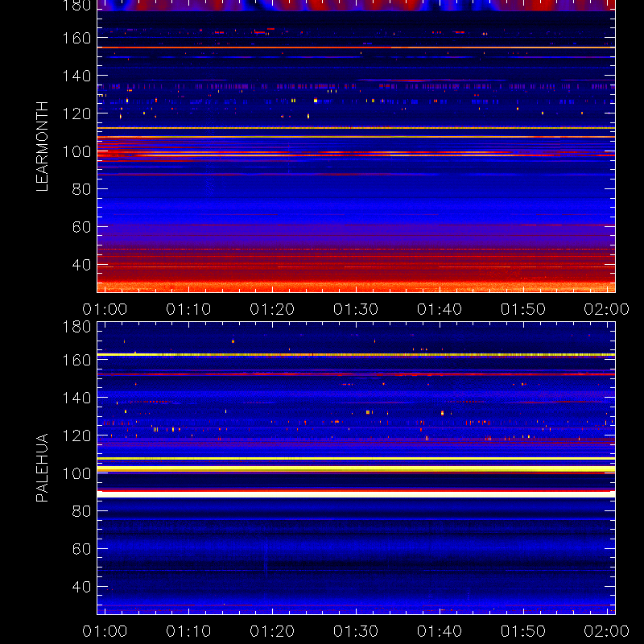Pick the 01:30 time label under LEARMONTH plot
The height and width of the screenshot is (644, 644).
(x=356, y=309)
